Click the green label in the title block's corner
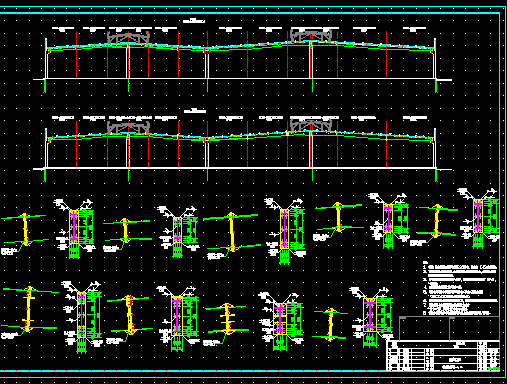The height and width of the screenshot is (384, 507). (x=494, y=368)
